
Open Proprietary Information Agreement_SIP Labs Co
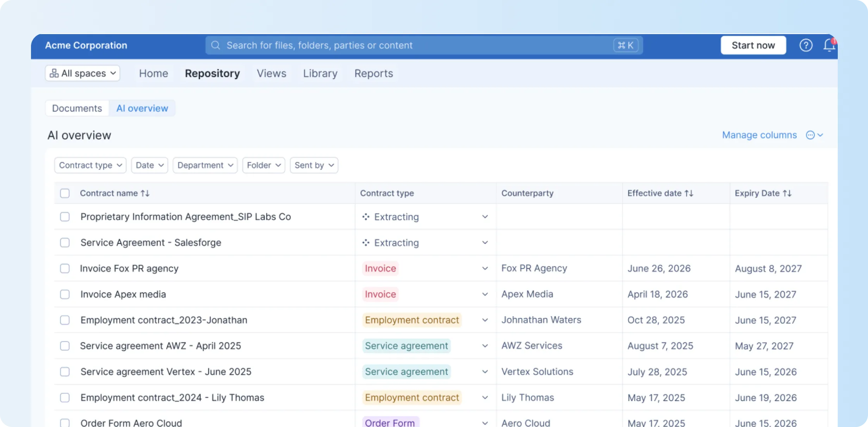(186, 217)
